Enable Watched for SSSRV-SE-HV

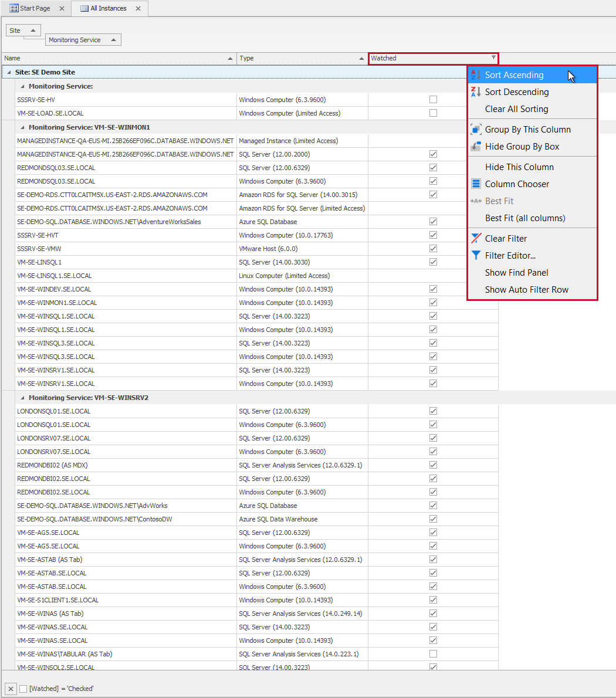pos(433,100)
